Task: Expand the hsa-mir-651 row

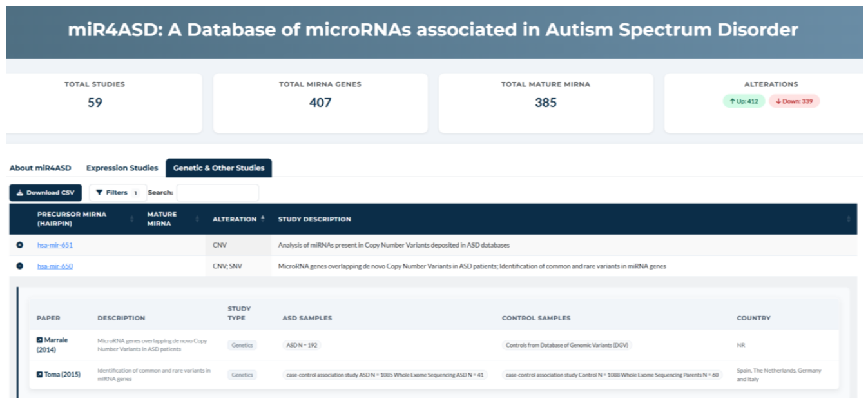Action: pyautogui.click(x=19, y=245)
